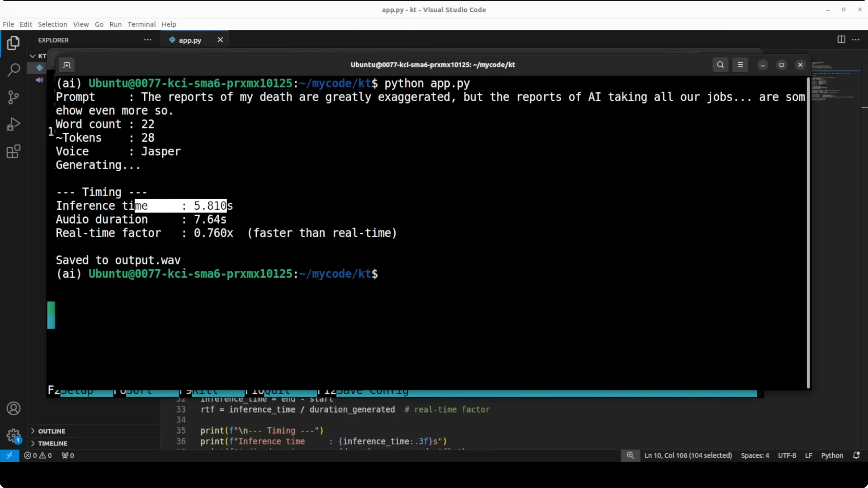Click the terminal window search icon
Viewport: 868px width, 488px height.
tap(720, 65)
